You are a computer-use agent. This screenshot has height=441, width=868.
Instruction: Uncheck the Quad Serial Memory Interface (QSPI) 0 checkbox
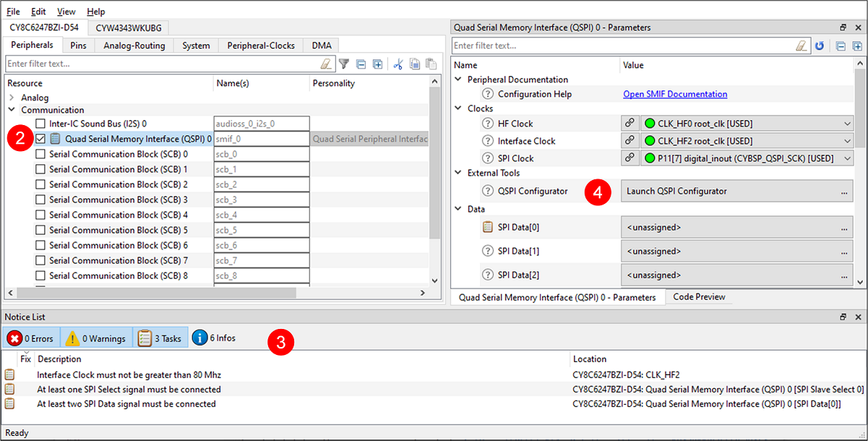tap(41, 139)
